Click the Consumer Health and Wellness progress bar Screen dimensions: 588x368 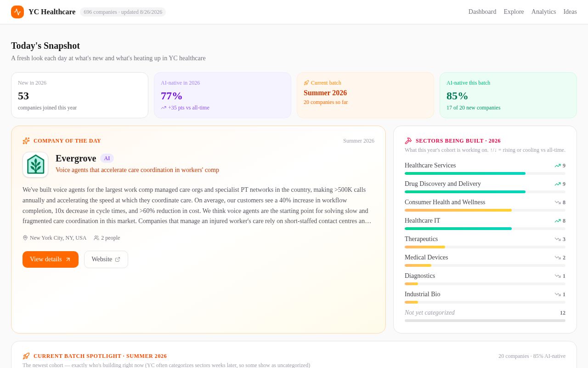pos(485,210)
